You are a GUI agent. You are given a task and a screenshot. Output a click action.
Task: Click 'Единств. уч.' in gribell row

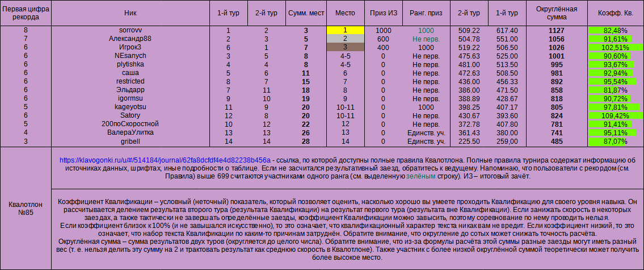point(426,141)
